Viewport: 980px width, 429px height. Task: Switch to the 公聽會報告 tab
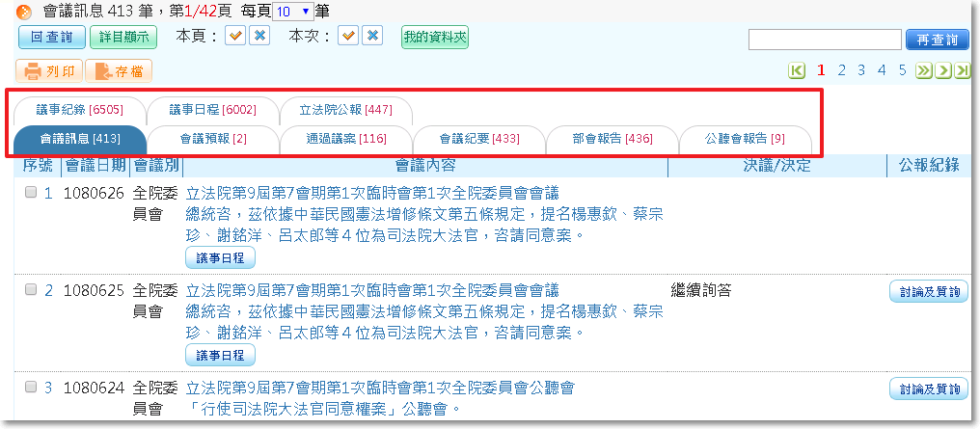point(745,139)
